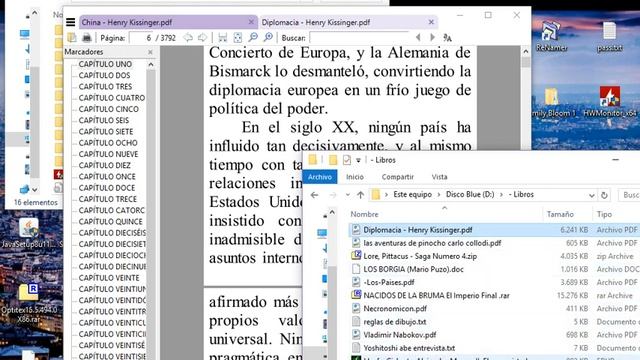Select file Necronomicon.pdf
The width and height of the screenshot is (640, 360).
coord(395,309)
